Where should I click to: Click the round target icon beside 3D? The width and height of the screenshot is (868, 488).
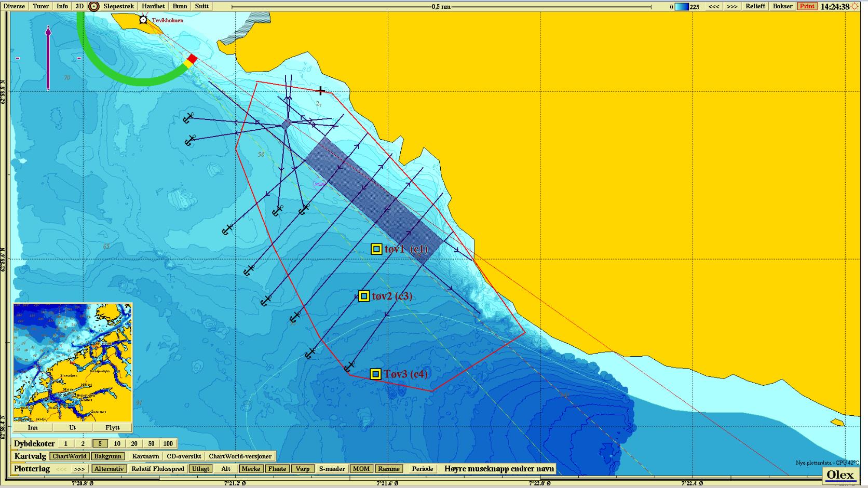coord(94,6)
